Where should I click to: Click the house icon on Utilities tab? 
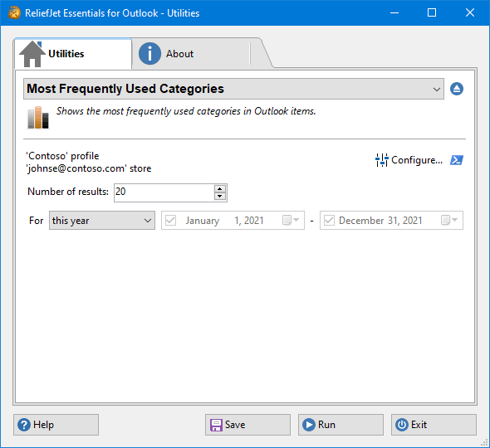32,54
